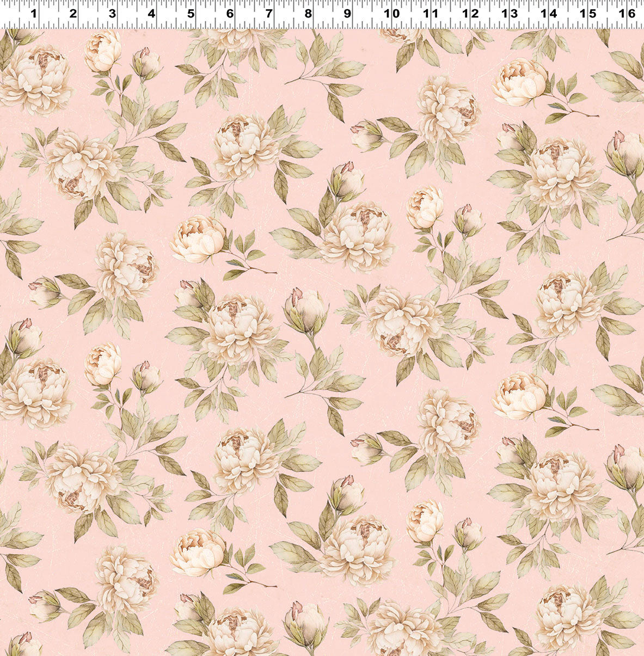Screen dimensions: 644x656
Task: Click the 13 inch ruler label
Action: (510, 14)
